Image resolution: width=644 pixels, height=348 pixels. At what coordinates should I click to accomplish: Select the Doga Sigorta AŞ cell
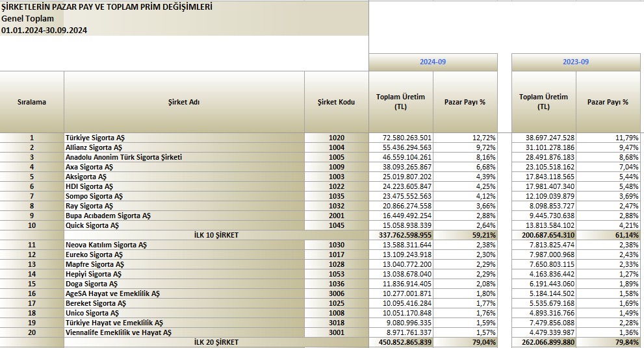click(184, 284)
